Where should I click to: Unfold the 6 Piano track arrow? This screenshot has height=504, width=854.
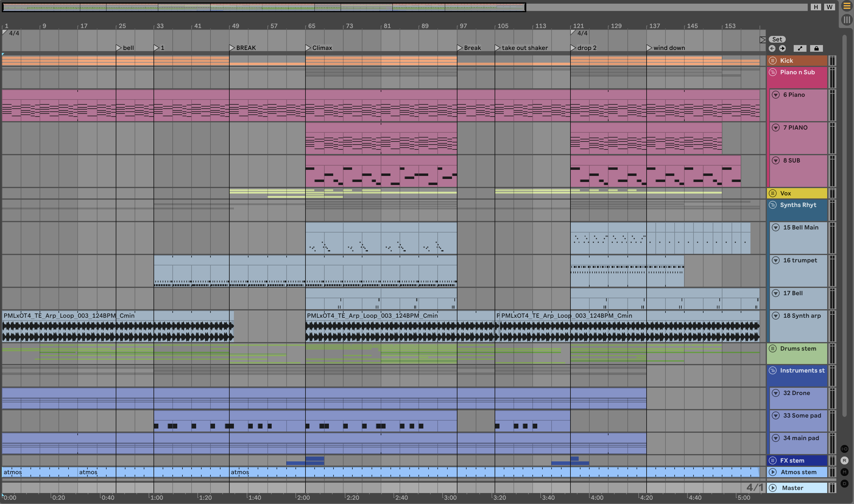(x=775, y=95)
